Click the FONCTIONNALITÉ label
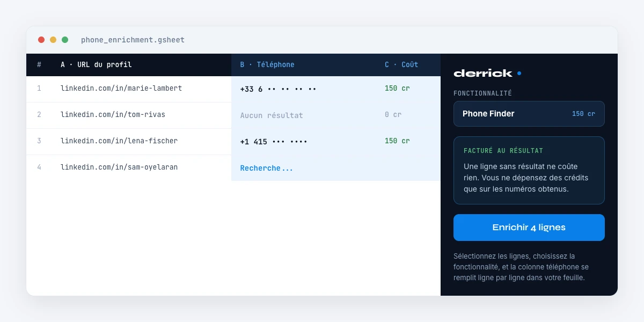The width and height of the screenshot is (644, 322). [x=482, y=93]
